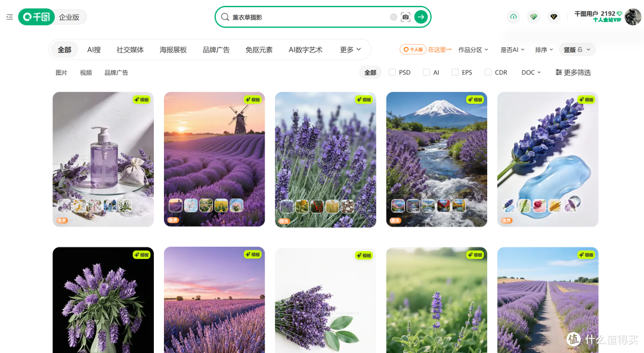Switch to 企业版 edition
This screenshot has height=353, width=644.
point(69,17)
